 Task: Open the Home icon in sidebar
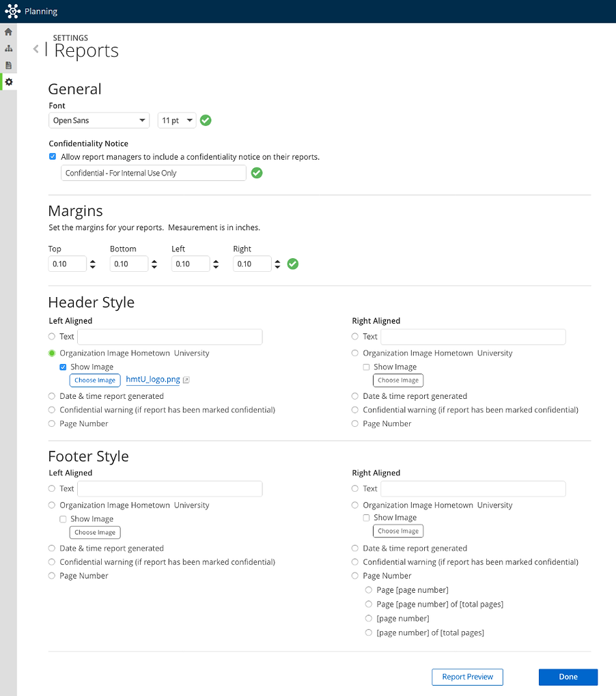[x=8, y=32]
